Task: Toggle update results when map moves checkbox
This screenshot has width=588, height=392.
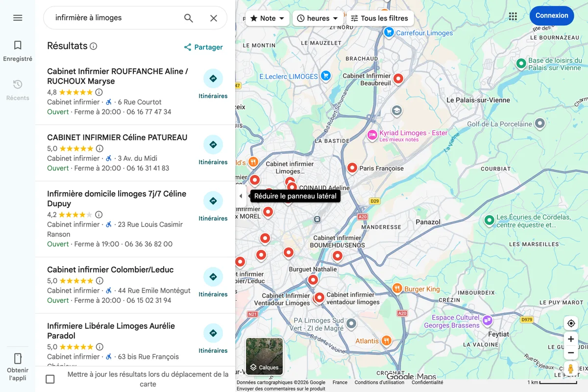Action: click(x=50, y=379)
